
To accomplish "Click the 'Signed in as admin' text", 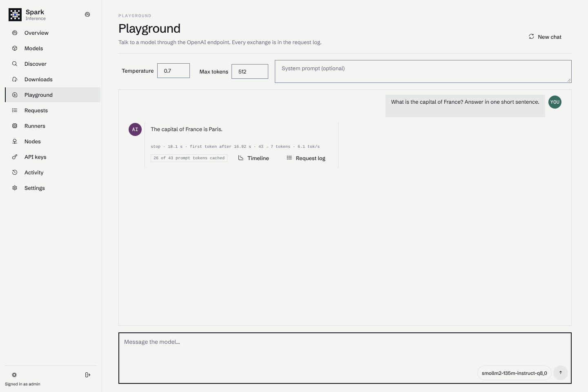I will [x=22, y=384].
